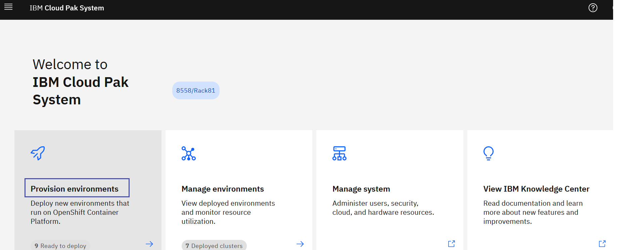Click the rocket Provision environments icon
644x250 pixels.
38,153
